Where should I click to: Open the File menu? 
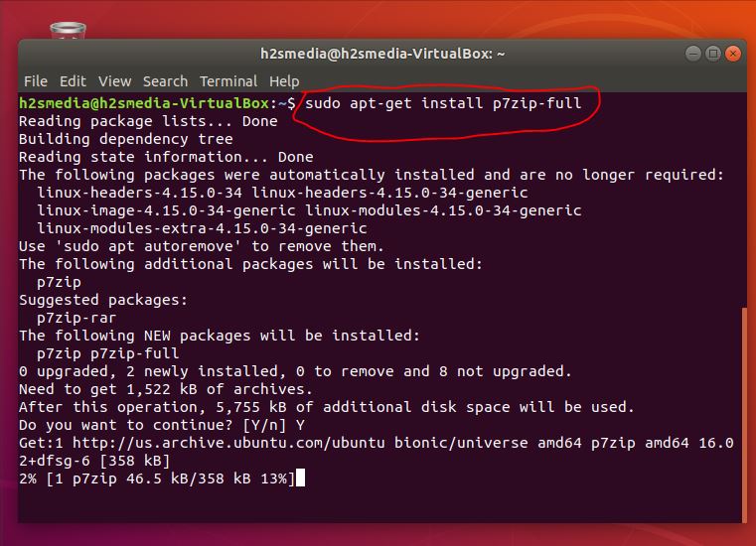(x=36, y=81)
